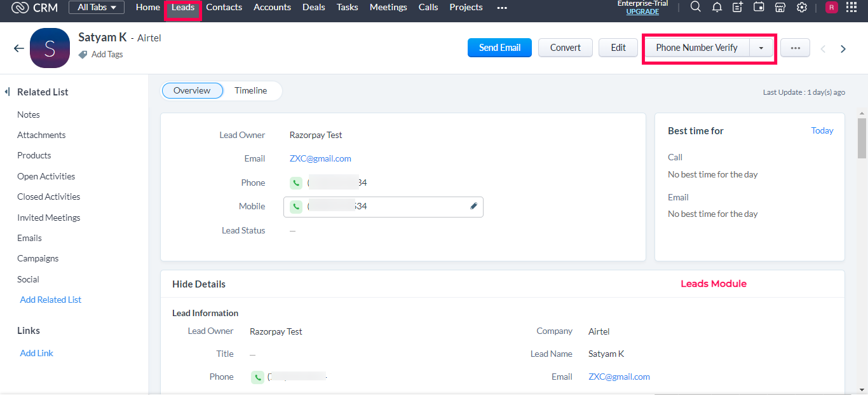This screenshot has height=395, width=868.
Task: Open Social related list
Action: [x=28, y=279]
